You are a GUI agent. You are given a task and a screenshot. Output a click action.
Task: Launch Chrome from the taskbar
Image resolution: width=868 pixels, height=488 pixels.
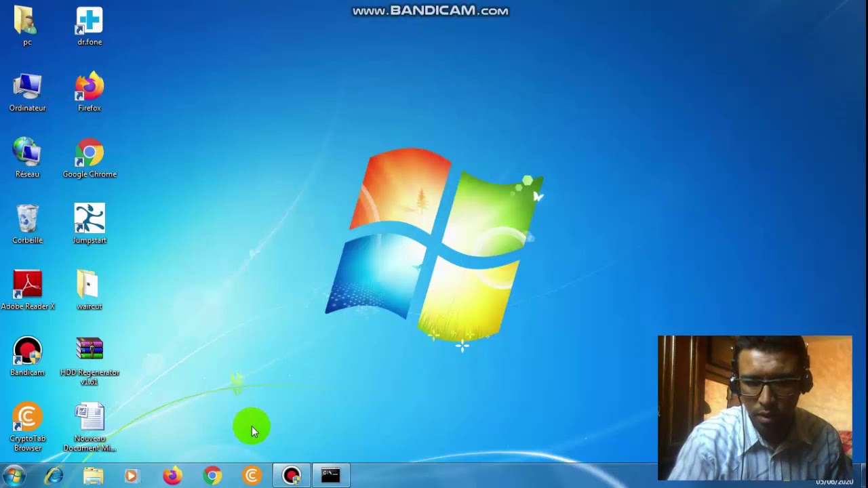(212, 476)
